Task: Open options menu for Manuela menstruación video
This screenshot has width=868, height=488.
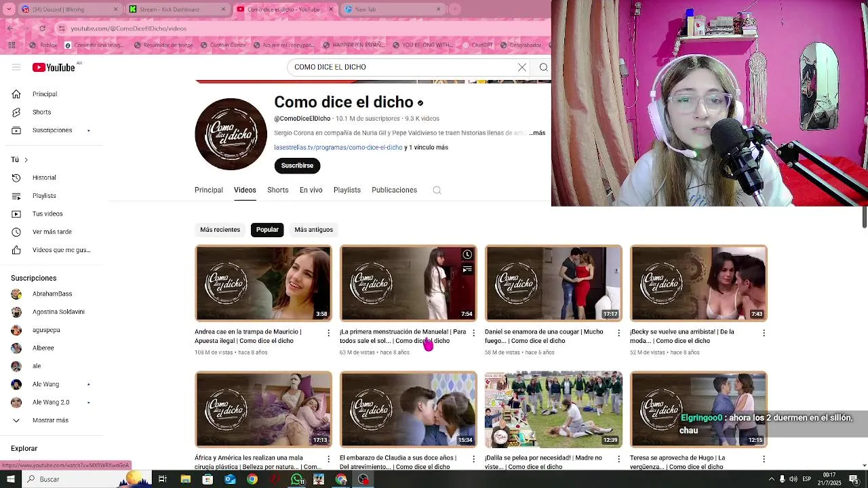Action: pyautogui.click(x=473, y=333)
